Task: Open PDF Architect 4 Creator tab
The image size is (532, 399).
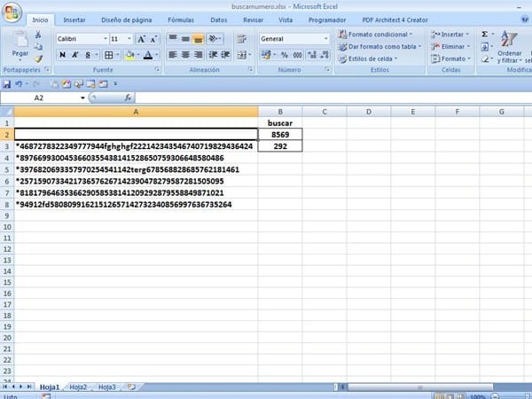Action: (x=395, y=20)
